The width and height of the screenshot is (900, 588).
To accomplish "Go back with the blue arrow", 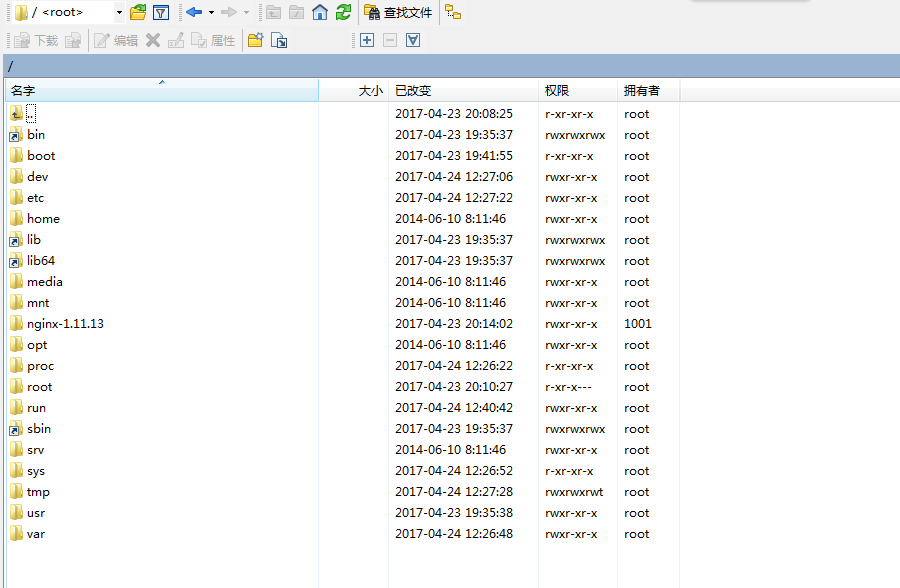I will tap(194, 12).
